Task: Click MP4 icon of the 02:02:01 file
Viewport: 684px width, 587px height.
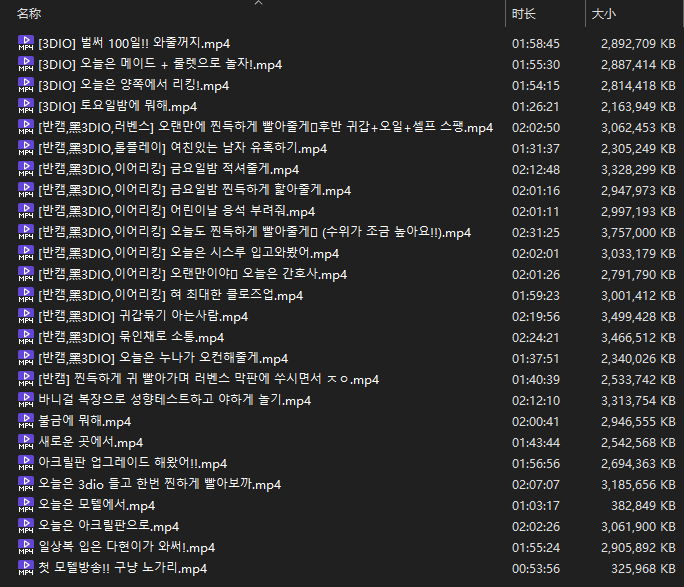Action: (x=26, y=253)
